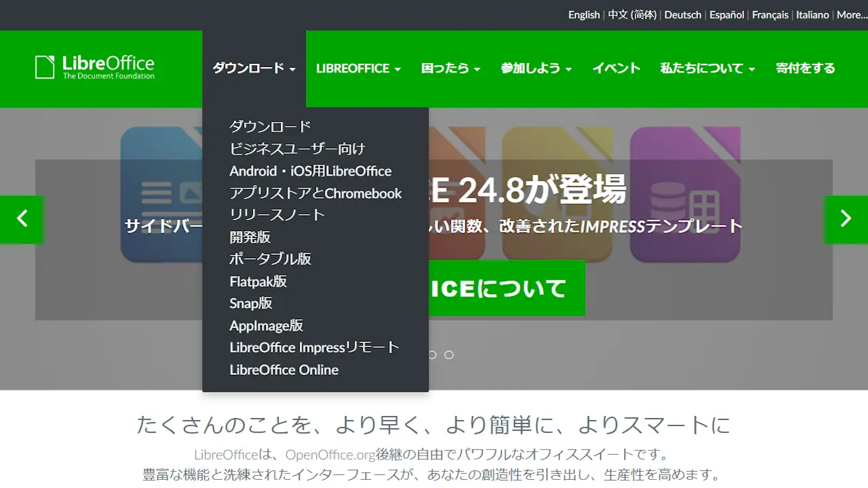The width and height of the screenshot is (868, 488).
Task: Expand 私たちについて dropdown
Action: click(707, 68)
